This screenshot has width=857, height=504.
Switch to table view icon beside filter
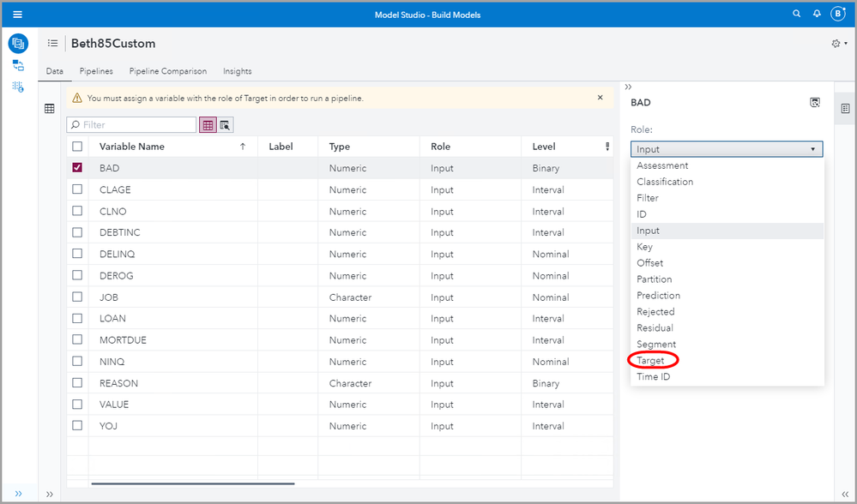(x=208, y=125)
